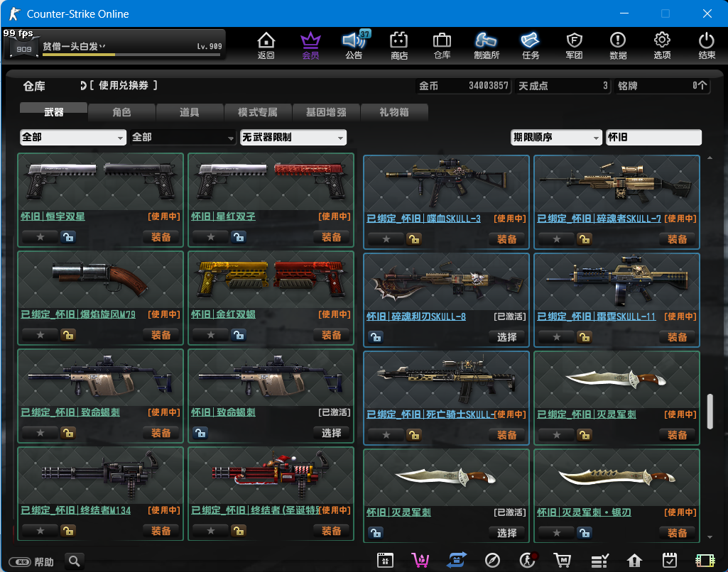Image resolution: width=728 pixels, height=572 pixels.
Task: Open the 仓库 briefcase icon in top bar
Action: tap(442, 45)
